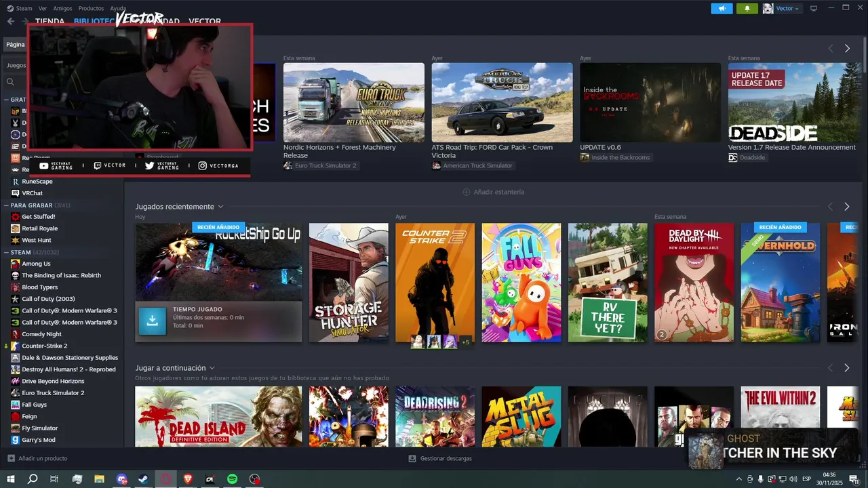This screenshot has height=488, width=868.
Task: Open the Steam announcements megaphone button
Action: click(x=722, y=8)
